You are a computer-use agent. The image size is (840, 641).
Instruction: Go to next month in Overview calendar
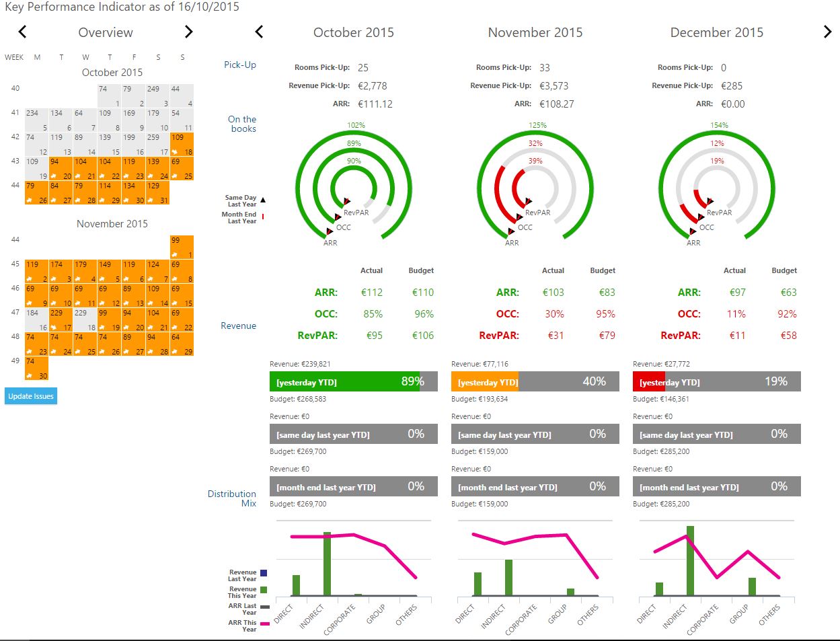coord(188,32)
